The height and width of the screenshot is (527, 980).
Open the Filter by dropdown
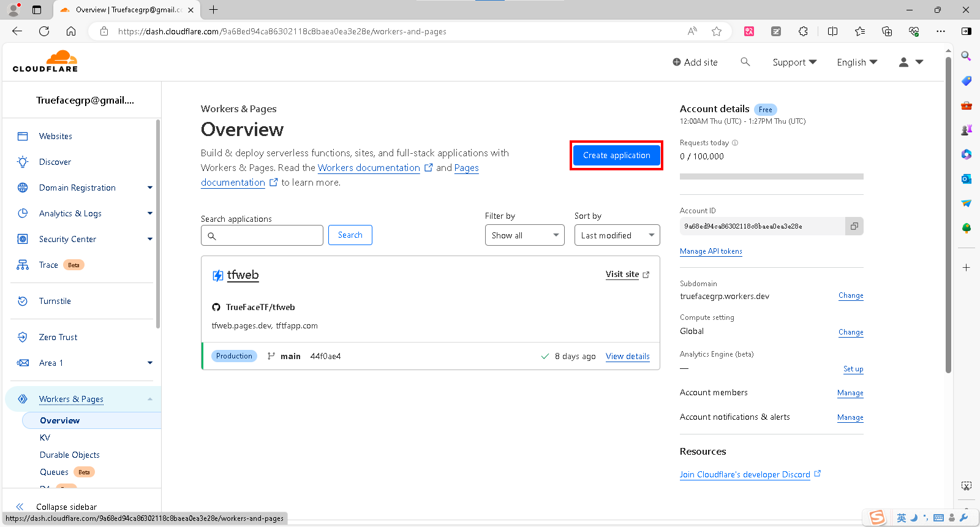tap(524, 235)
